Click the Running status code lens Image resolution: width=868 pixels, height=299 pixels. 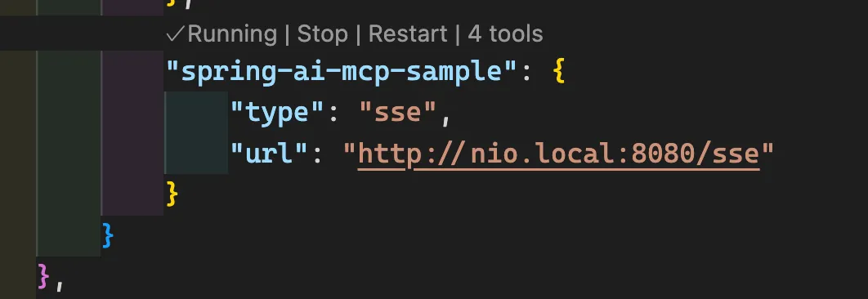tap(232, 34)
